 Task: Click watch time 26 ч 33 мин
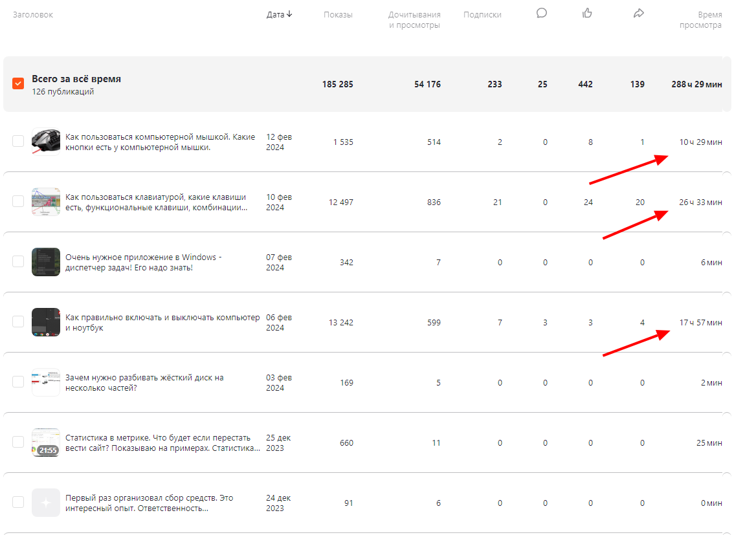[700, 202]
